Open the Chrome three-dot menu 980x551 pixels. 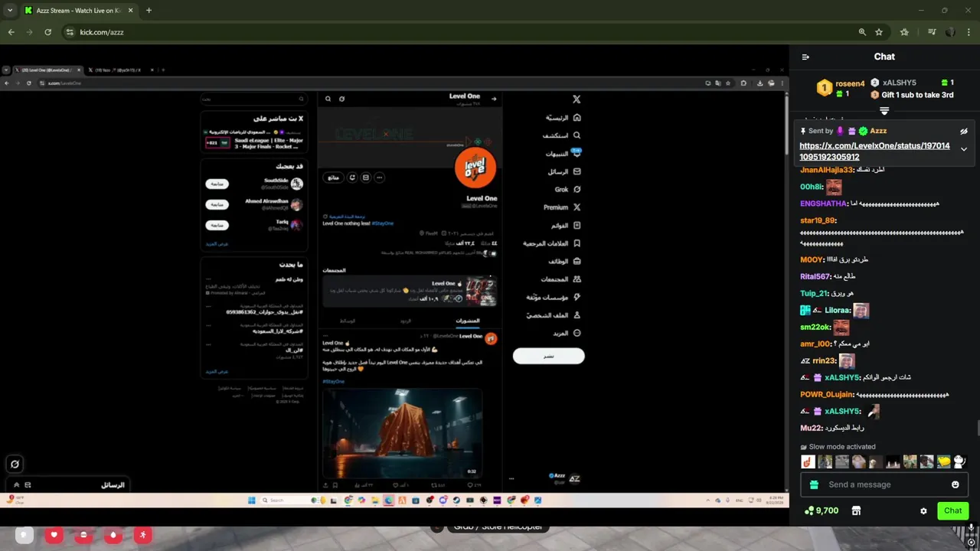[x=969, y=32]
